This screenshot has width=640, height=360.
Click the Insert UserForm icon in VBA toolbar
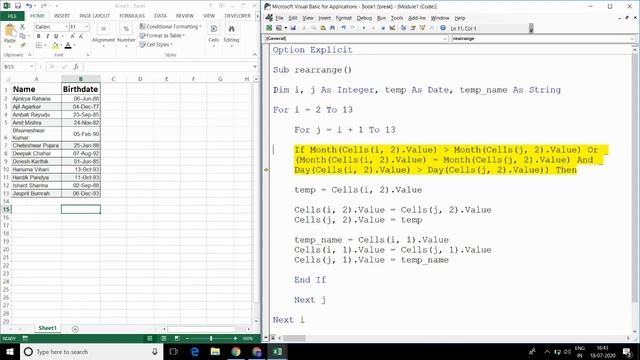(279, 28)
